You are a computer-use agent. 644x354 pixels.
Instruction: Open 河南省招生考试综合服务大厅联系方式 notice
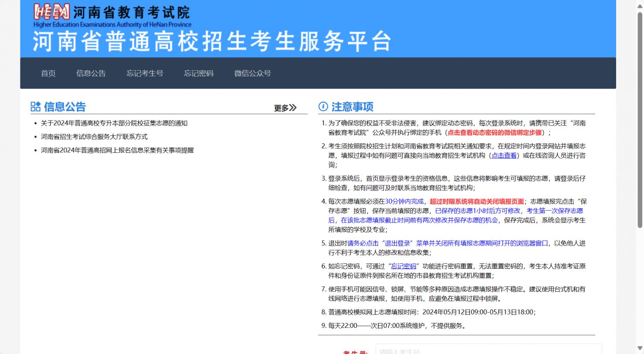coord(94,137)
